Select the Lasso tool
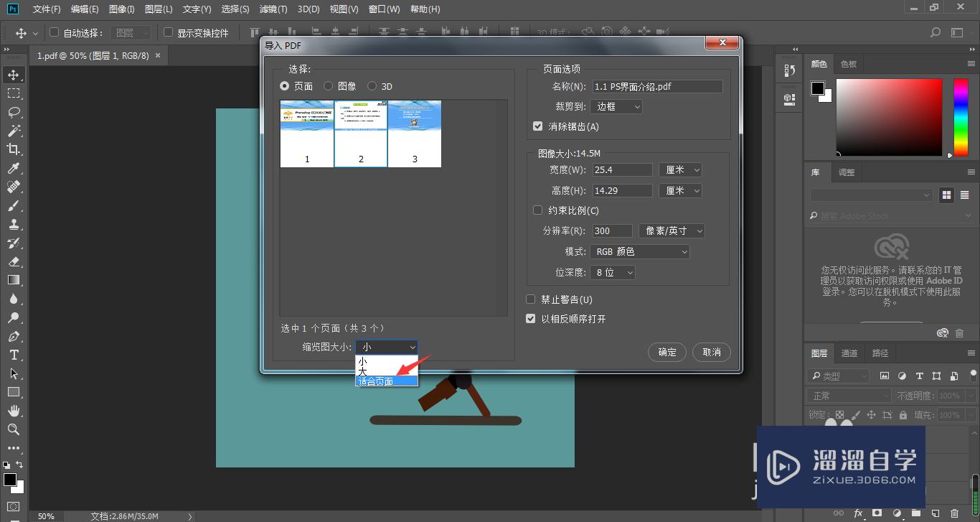The width and height of the screenshot is (980, 522). 14,112
